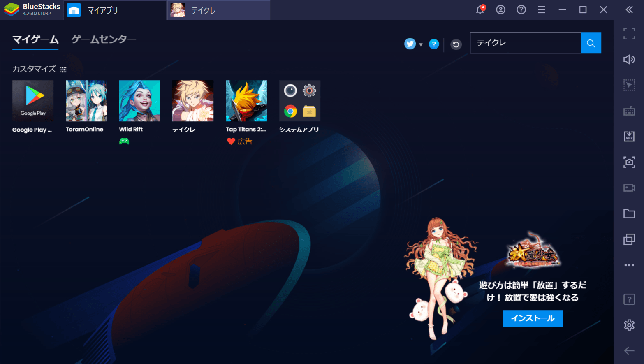Toggle fullscreen mode icon in sidebar

[x=629, y=34]
